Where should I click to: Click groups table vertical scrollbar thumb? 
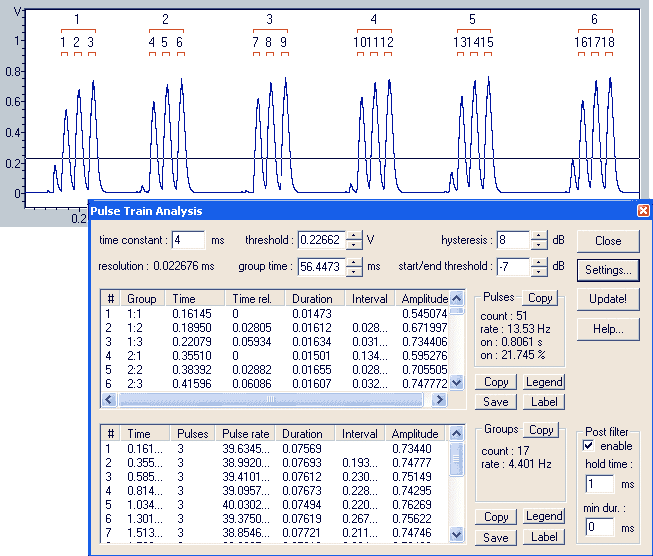point(456,459)
